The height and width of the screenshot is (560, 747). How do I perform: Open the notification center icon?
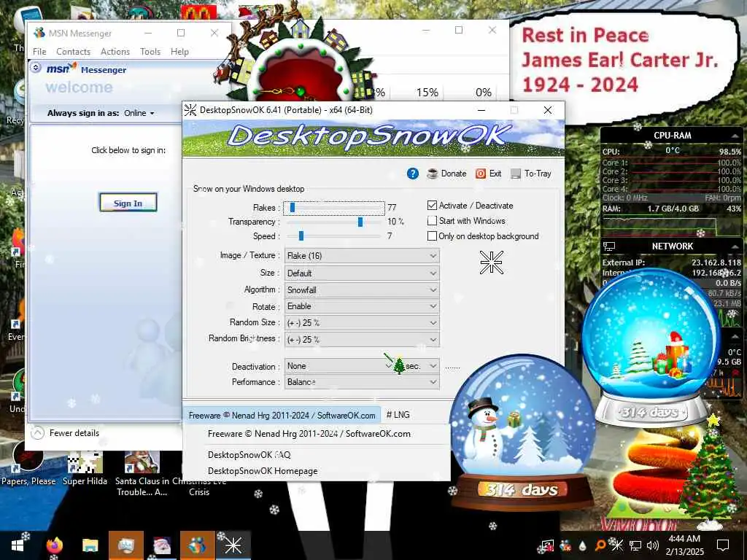pyautogui.click(x=723, y=545)
